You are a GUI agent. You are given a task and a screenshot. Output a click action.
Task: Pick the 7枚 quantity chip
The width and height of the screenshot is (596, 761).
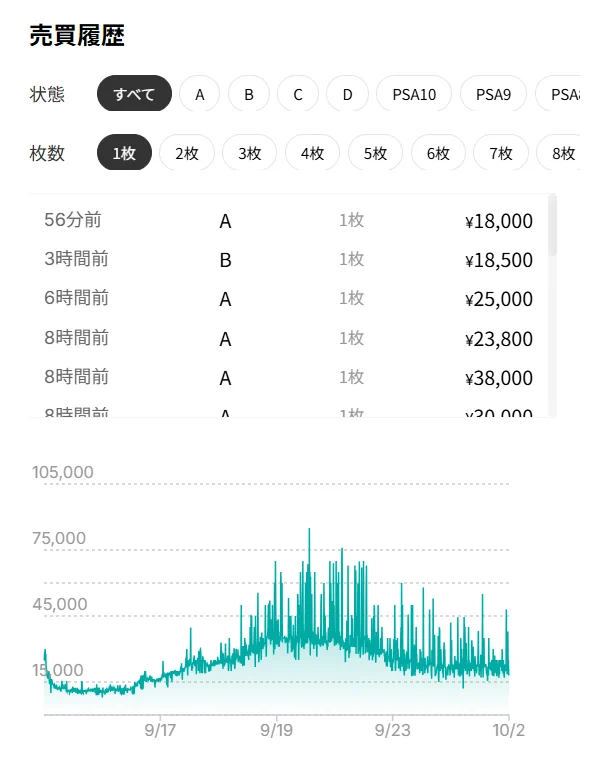point(501,152)
